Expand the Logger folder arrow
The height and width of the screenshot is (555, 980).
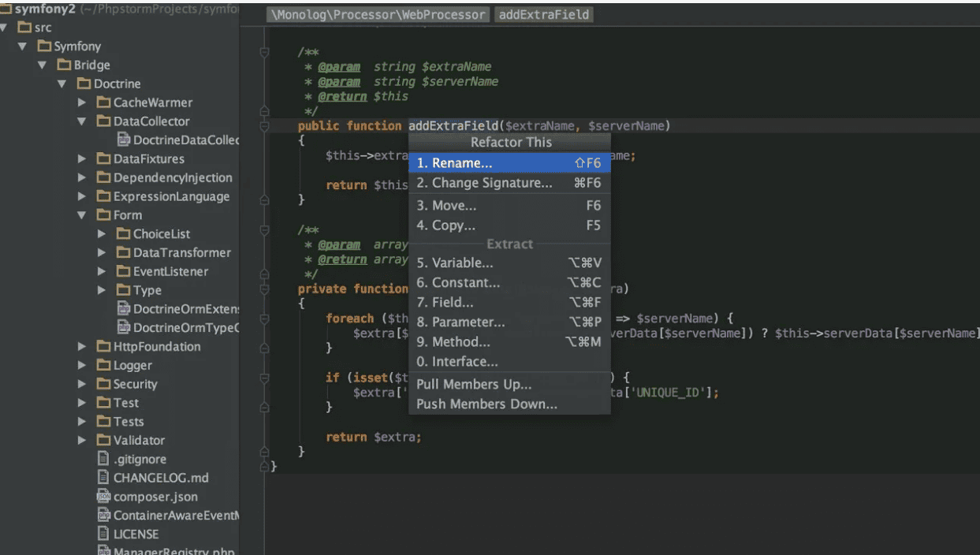pos(82,366)
